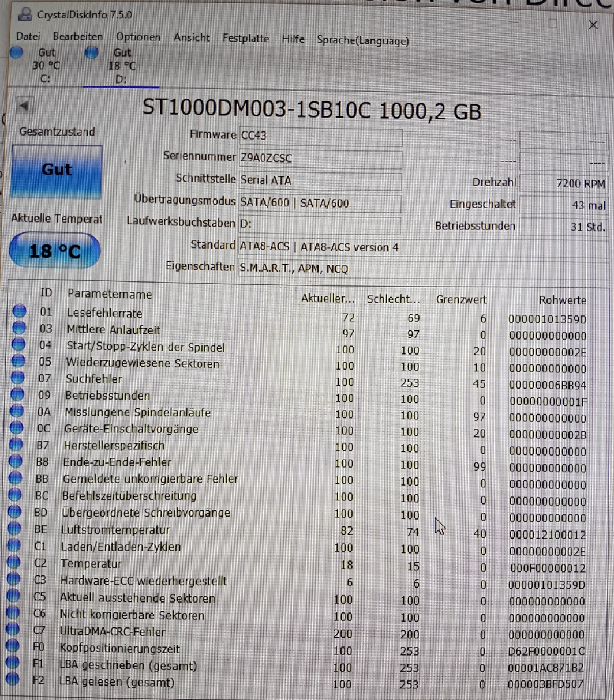Click raw value 000003BFD507
Image resolution: width=614 pixels, height=700 pixels.
[545, 684]
